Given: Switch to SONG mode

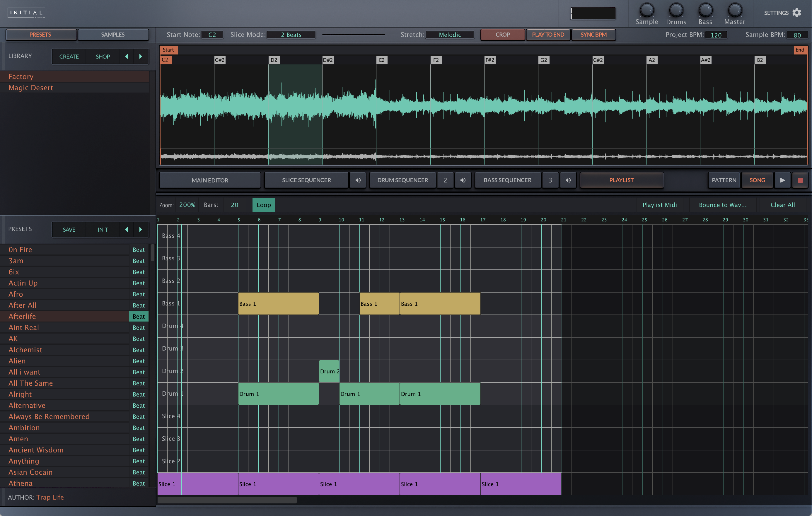Looking at the screenshot, I should 757,180.
